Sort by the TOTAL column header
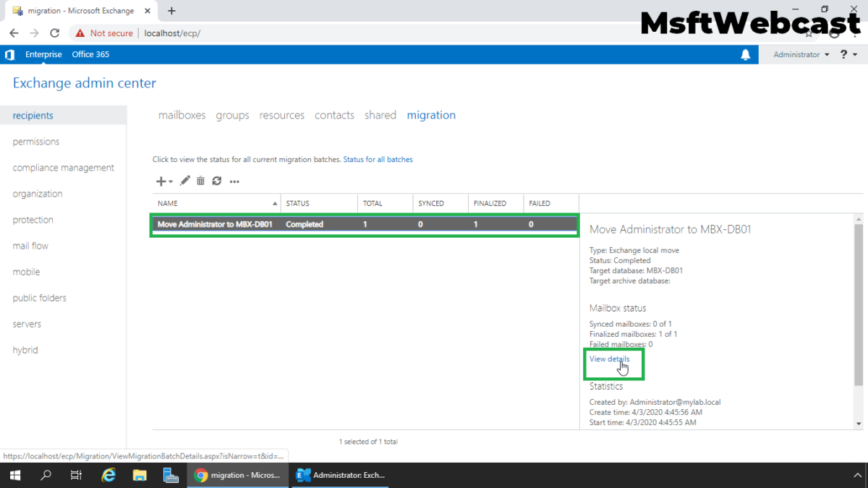Viewport: 868px width, 488px height. [385, 203]
